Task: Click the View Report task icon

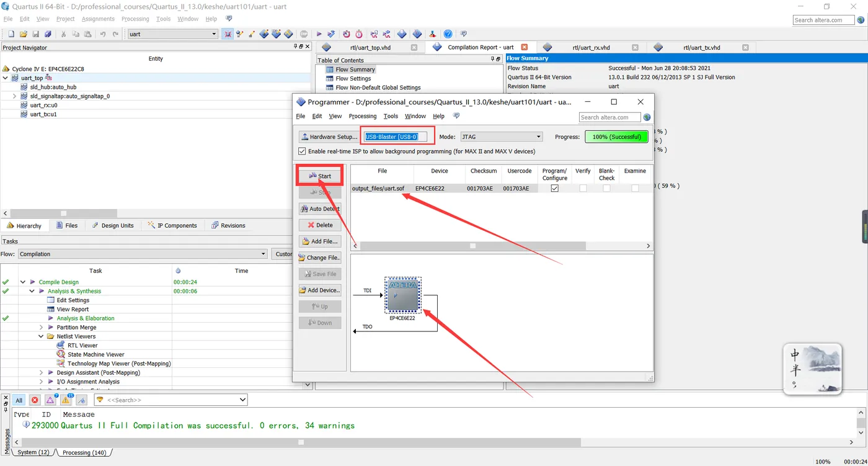Action: (x=51, y=309)
